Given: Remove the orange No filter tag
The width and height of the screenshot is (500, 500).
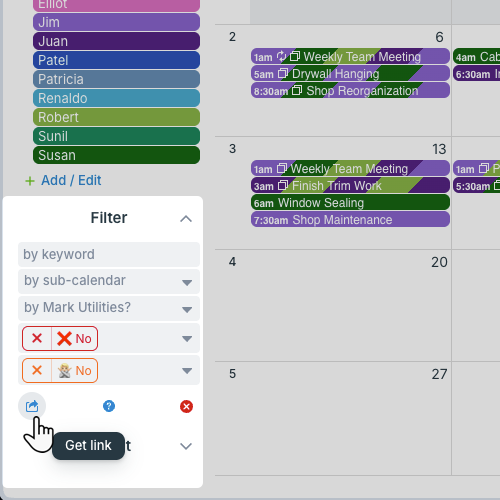Looking at the screenshot, I should [37, 370].
